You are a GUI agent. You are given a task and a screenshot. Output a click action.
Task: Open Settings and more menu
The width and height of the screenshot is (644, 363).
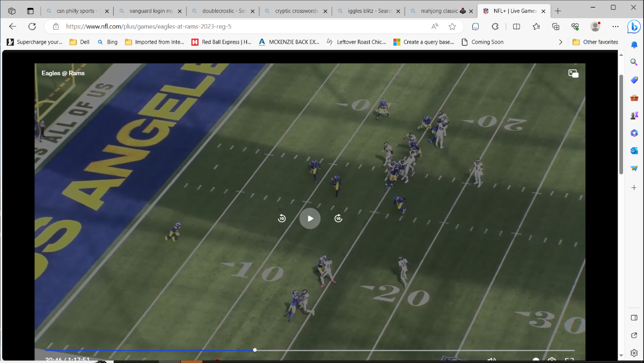(616, 26)
